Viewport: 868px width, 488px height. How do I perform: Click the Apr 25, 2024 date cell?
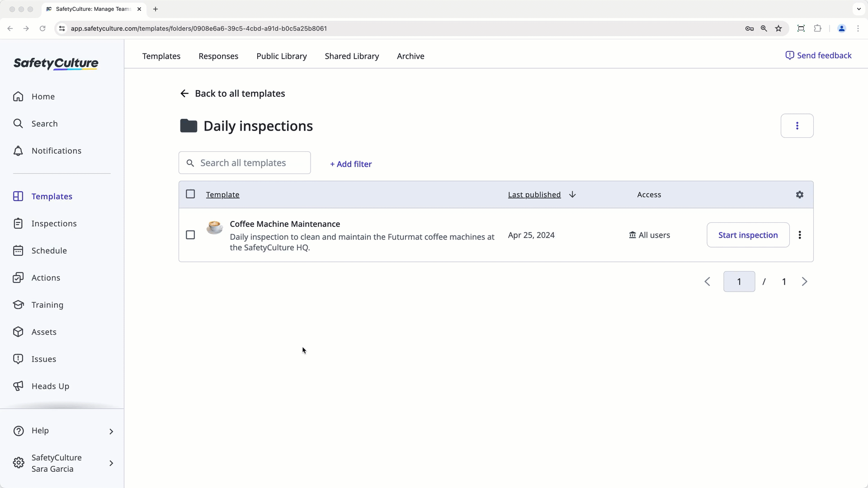(531, 235)
